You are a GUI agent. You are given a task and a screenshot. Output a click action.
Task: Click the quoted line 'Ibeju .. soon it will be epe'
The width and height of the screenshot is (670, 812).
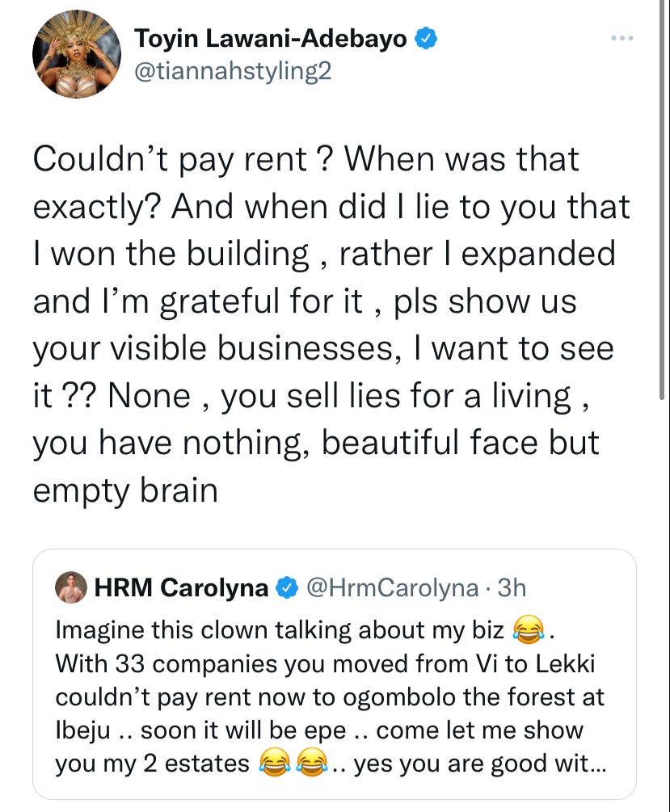(200, 730)
